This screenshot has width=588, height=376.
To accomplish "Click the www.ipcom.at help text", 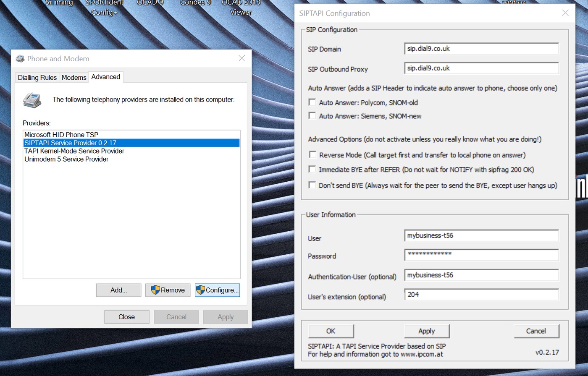I will point(422,354).
